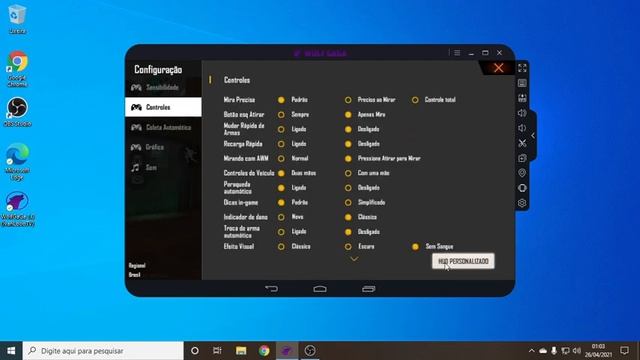Open OBS Studio from the taskbar
Viewport: 640px width, 360px height.
click(x=310, y=351)
